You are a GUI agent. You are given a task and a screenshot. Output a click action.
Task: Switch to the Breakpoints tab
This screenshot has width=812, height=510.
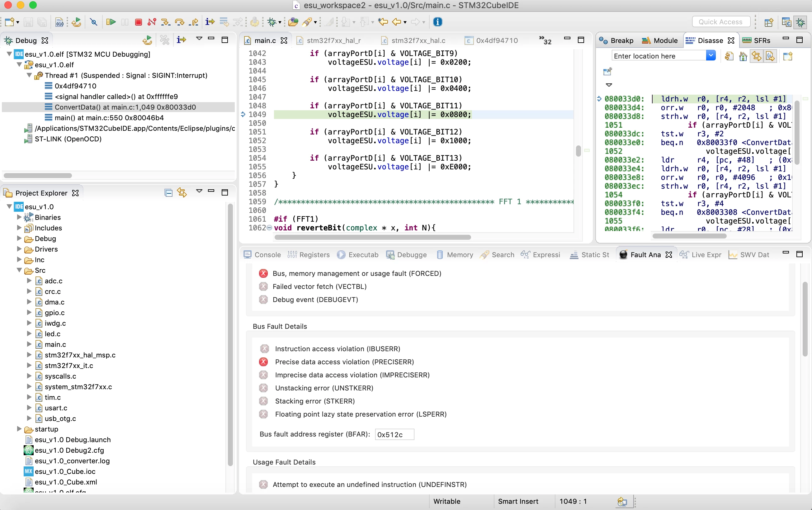tap(616, 40)
